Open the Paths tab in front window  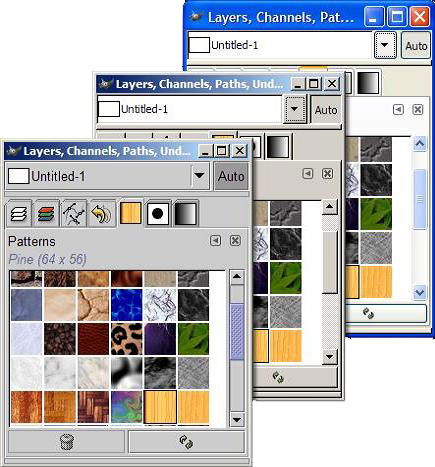(74, 213)
